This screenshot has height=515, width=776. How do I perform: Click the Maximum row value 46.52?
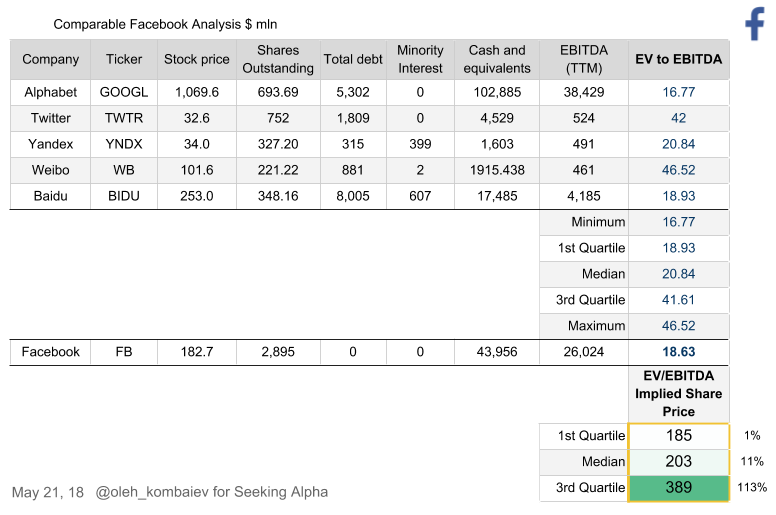coord(679,326)
